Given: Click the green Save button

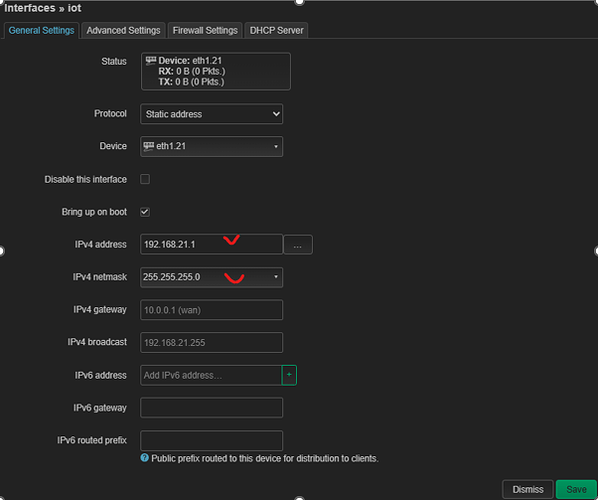Looking at the screenshot, I should pos(576,489).
